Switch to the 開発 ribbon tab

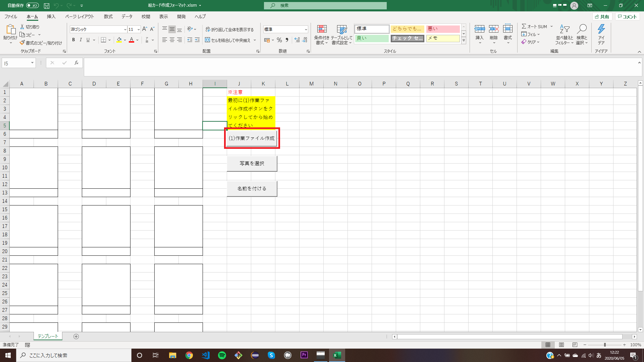(x=181, y=16)
